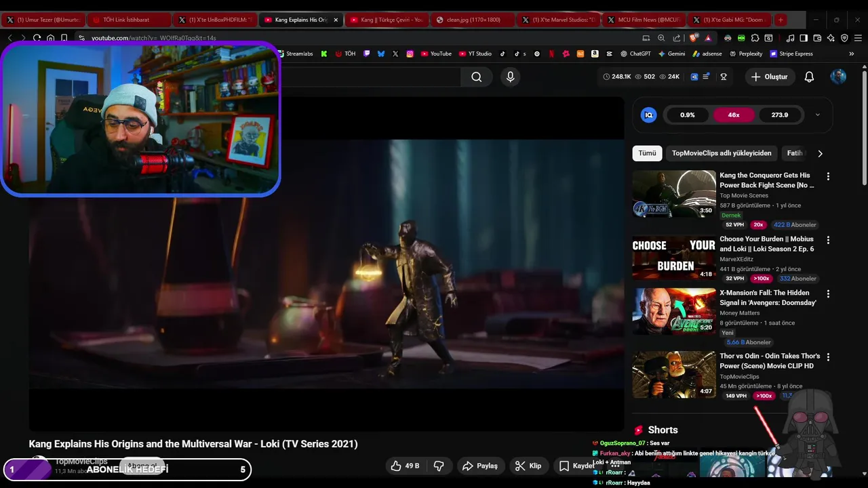Select the Tümü filter chip
The image size is (868, 488).
pos(647,153)
